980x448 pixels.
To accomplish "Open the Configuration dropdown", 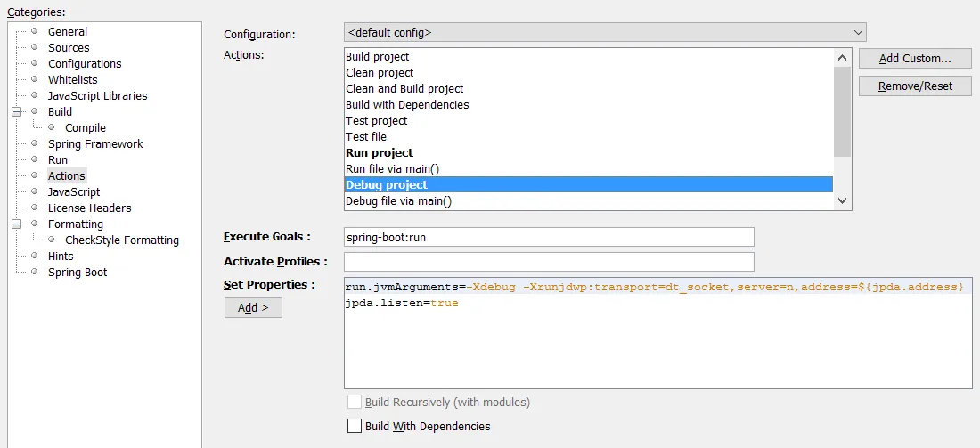I will point(605,32).
